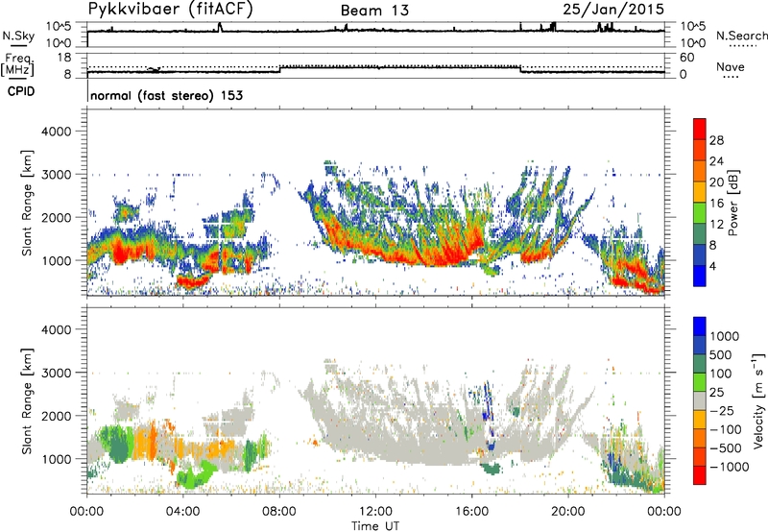The width and height of the screenshot is (768, 532).
Task: Click the right '10^0' noise axis tick
Action: coord(692,43)
